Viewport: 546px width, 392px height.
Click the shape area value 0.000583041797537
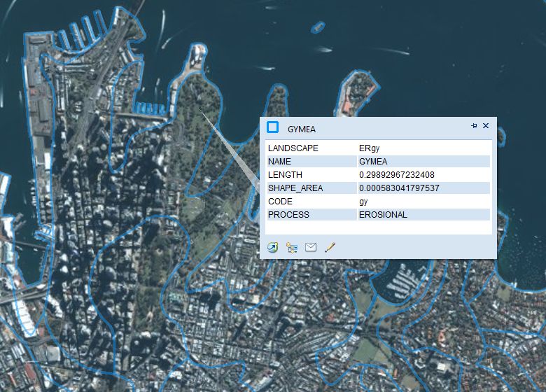[399, 188]
